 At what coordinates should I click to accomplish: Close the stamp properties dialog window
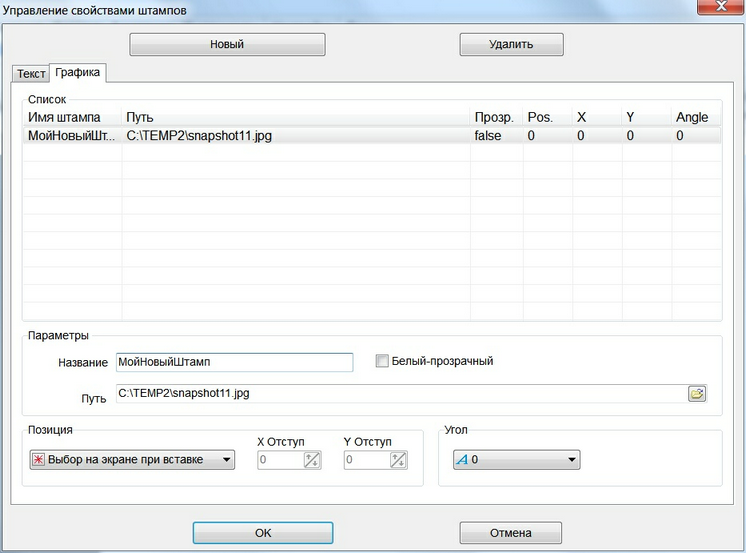(x=721, y=7)
